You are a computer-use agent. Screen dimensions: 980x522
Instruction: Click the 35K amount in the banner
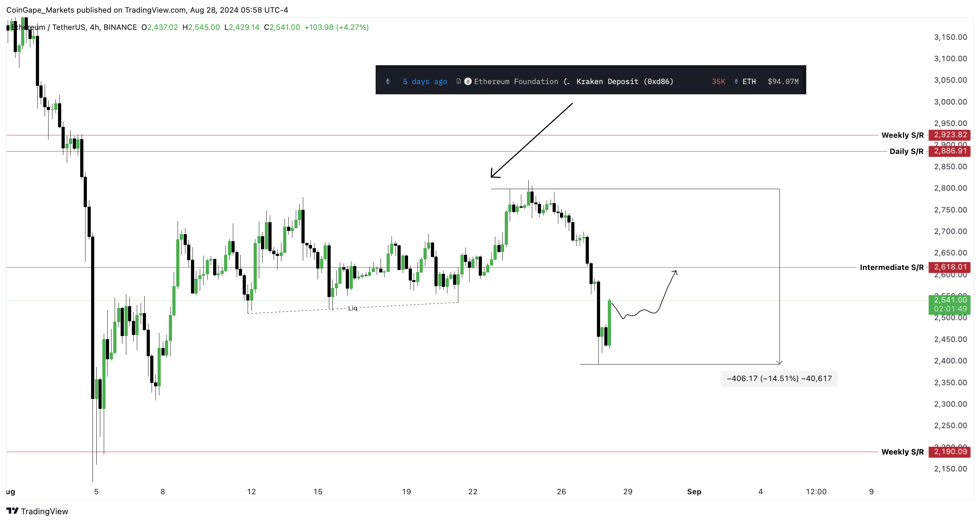pyautogui.click(x=718, y=81)
